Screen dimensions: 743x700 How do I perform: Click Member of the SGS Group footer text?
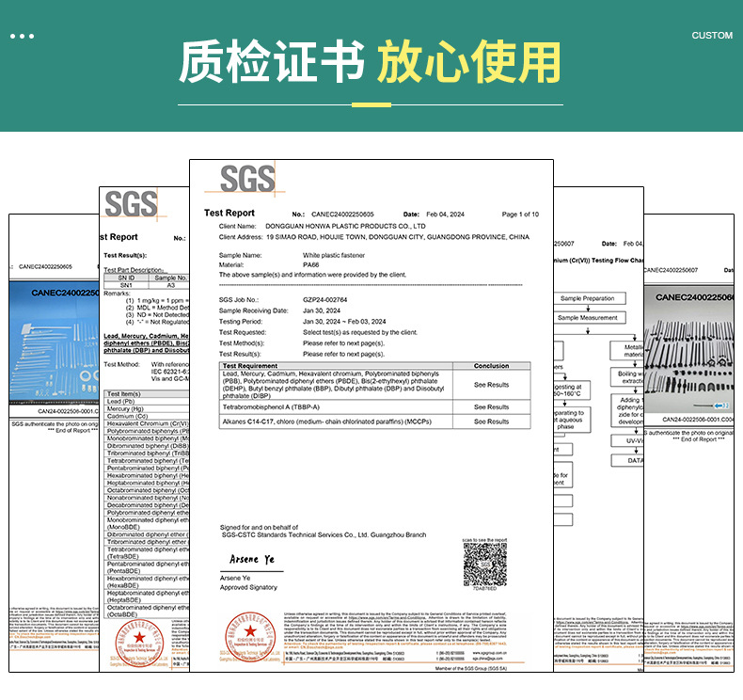(x=470, y=668)
